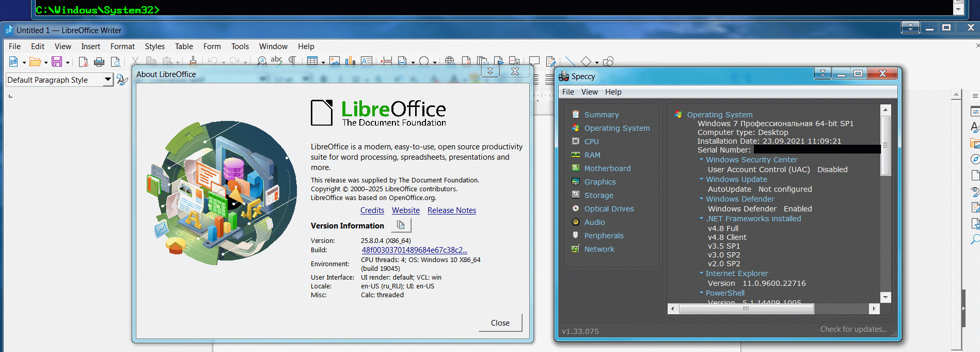Viewport: 980px width, 352px height.
Task: Collapse the Internet Explorer section in Speccy
Action: click(x=701, y=273)
